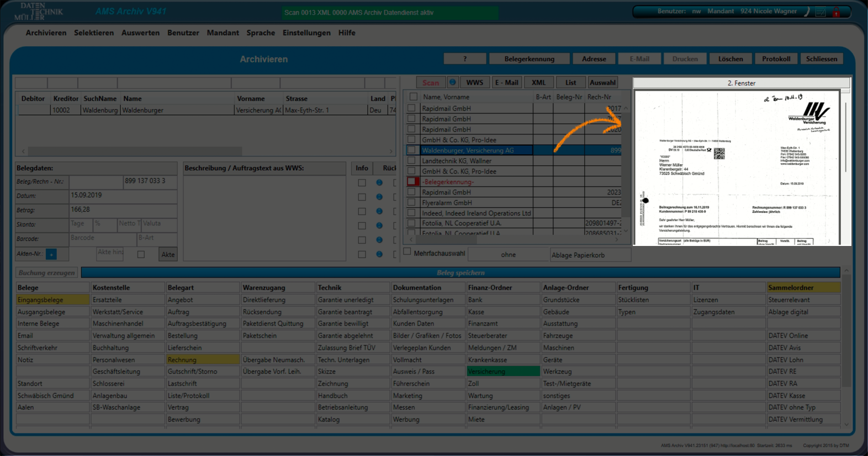Open the Auswerten menu
Viewport: 868px width, 456px height.
(x=140, y=33)
